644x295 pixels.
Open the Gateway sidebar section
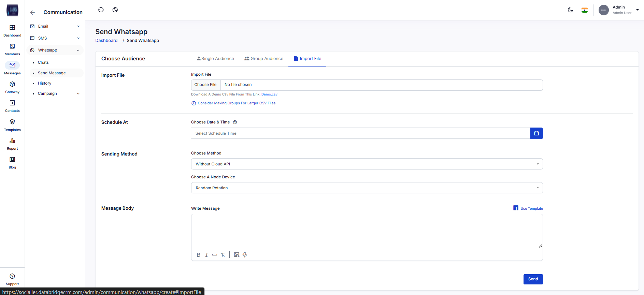coord(12,87)
